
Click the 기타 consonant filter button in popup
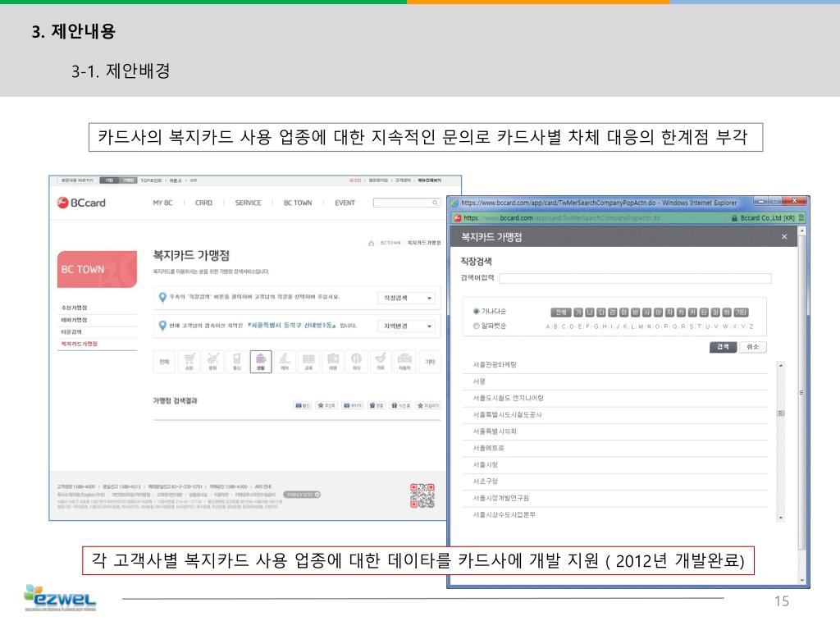pyautogui.click(x=741, y=313)
